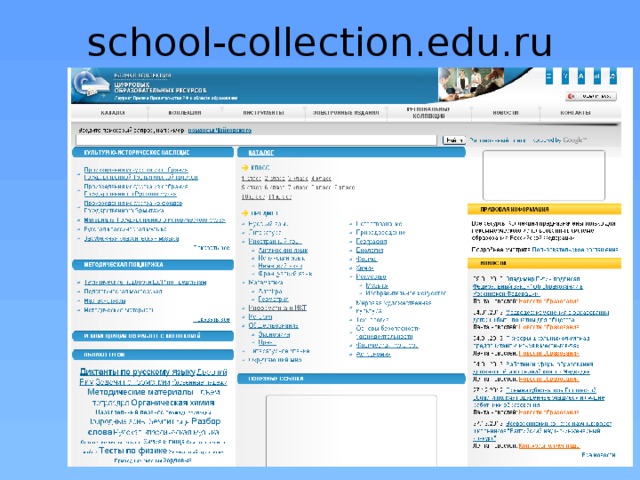The height and width of the screenshot is (480, 640).
Task: Click the Каталог heading link
Action: (x=261, y=153)
